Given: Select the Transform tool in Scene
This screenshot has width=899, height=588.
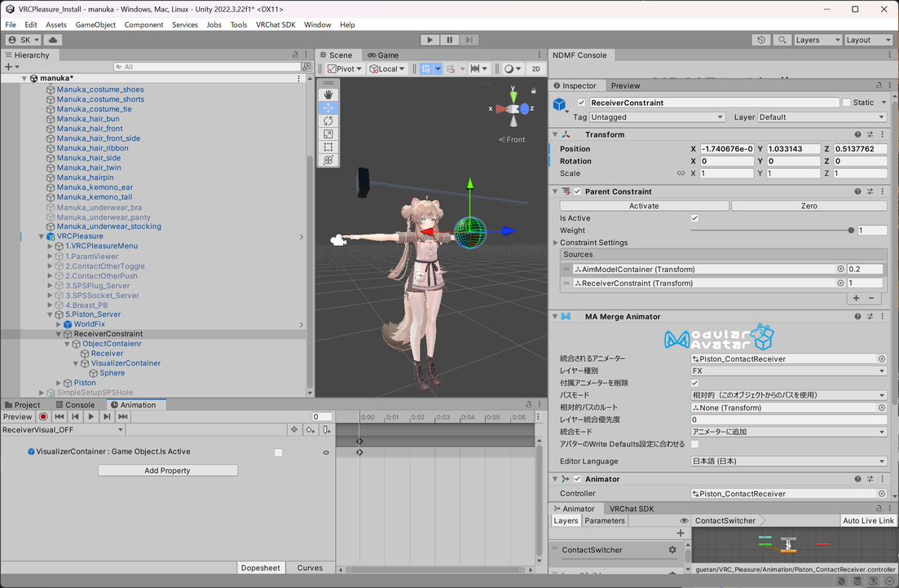Looking at the screenshot, I should [x=328, y=160].
